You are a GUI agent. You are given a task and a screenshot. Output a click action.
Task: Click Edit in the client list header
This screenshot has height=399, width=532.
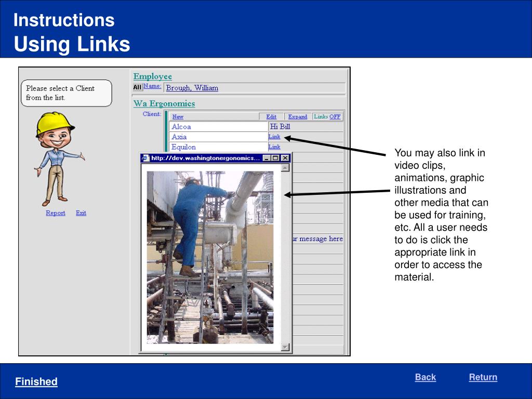(271, 116)
